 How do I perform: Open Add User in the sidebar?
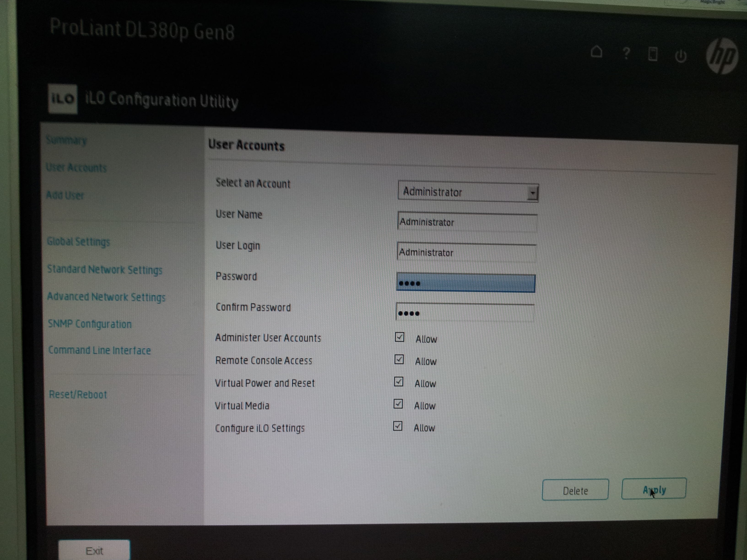(x=65, y=195)
